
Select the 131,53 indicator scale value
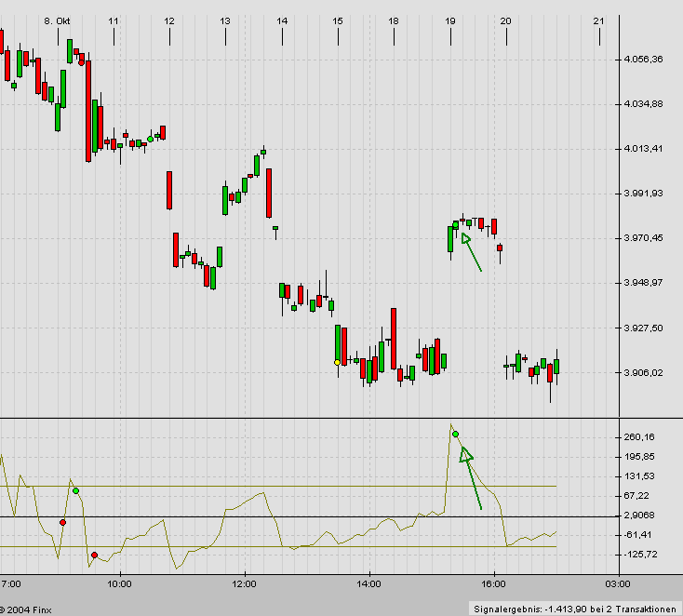coord(639,476)
